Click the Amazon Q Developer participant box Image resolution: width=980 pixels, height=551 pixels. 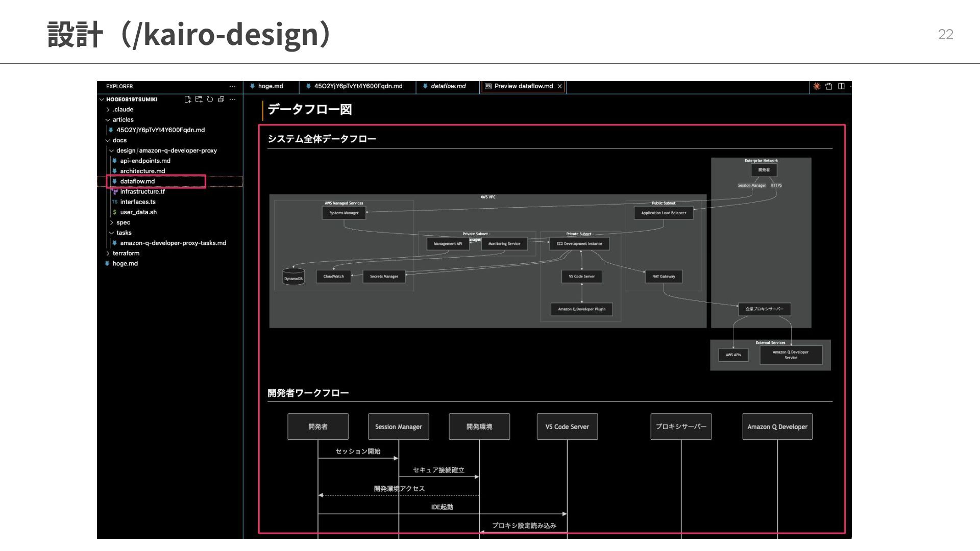(777, 427)
